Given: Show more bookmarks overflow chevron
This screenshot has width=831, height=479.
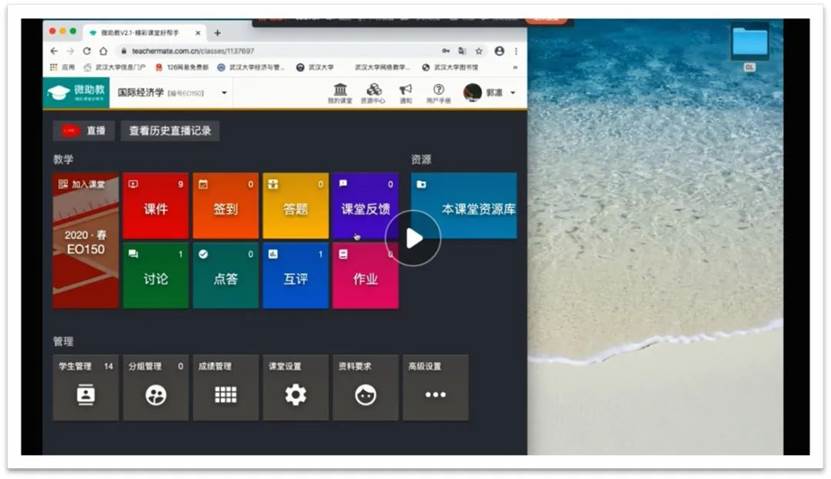Looking at the screenshot, I should [515, 67].
